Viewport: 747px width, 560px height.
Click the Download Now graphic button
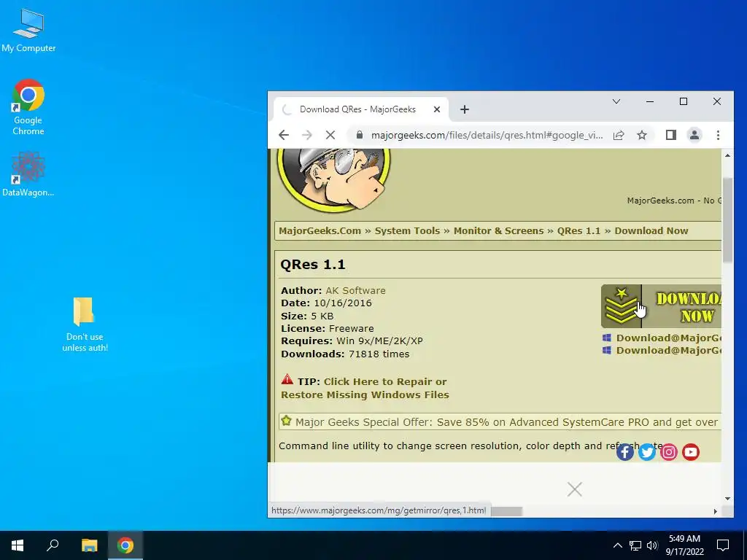tap(661, 306)
